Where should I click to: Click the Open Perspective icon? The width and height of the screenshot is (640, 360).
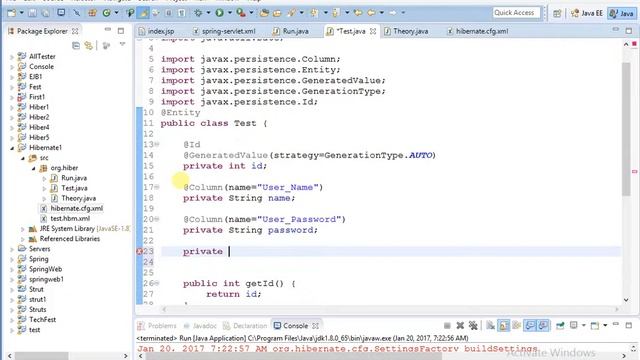(557, 13)
